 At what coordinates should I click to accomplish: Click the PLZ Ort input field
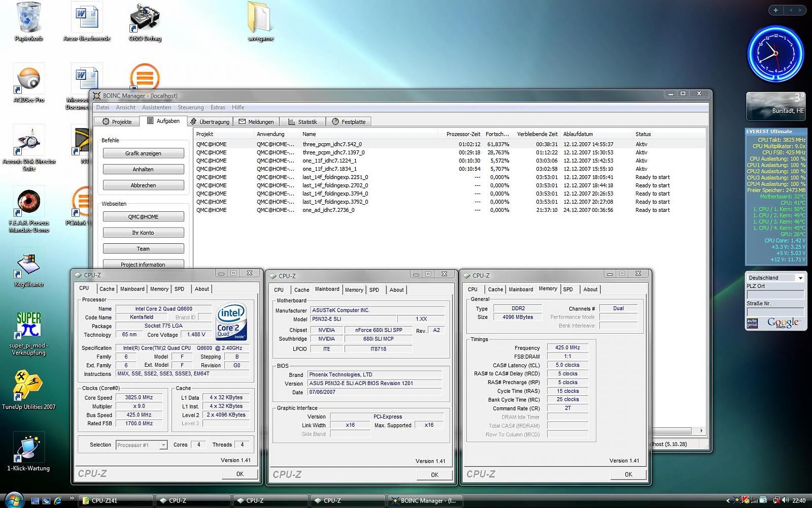pyautogui.click(x=775, y=295)
